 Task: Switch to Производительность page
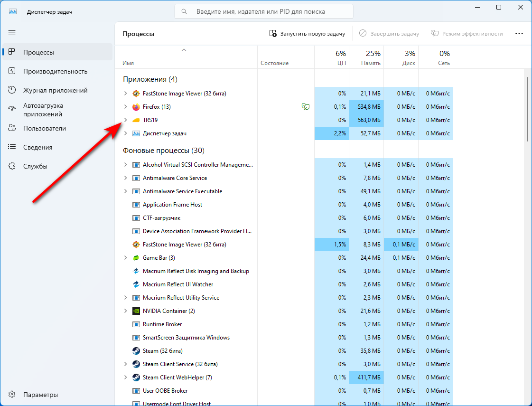click(x=57, y=71)
